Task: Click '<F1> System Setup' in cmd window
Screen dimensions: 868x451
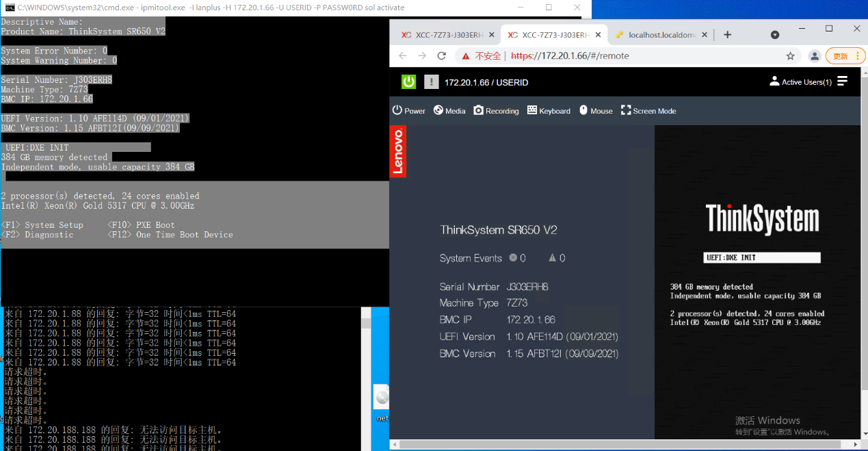Action: pos(42,225)
